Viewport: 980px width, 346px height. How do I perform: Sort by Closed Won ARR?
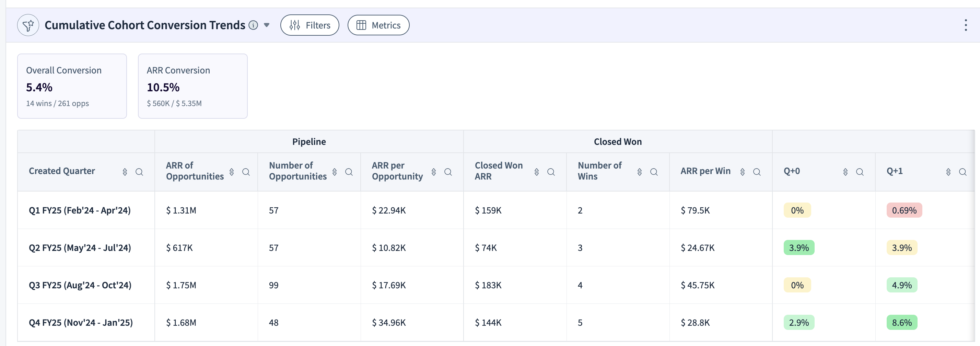point(536,172)
